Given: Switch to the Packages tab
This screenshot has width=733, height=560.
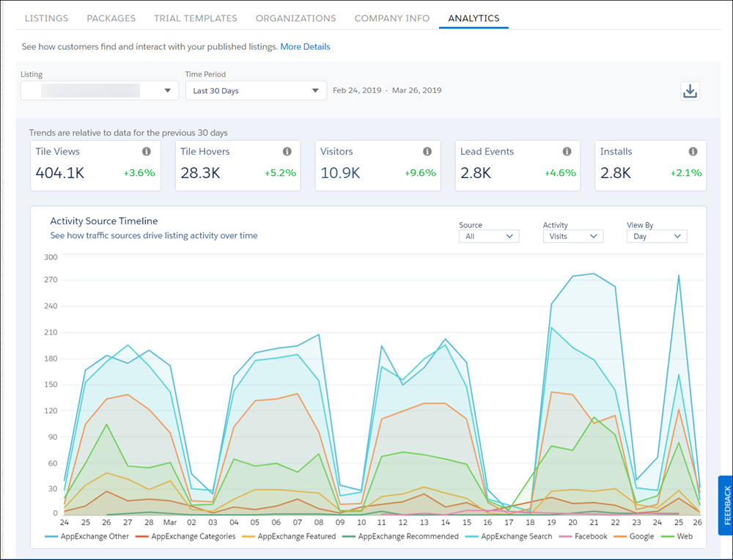Looking at the screenshot, I should point(111,18).
